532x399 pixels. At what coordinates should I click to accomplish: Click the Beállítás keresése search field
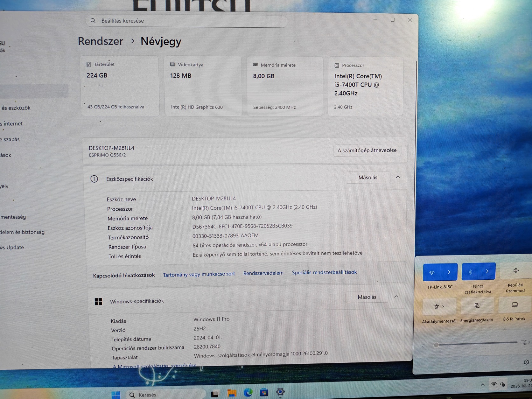[x=186, y=21]
